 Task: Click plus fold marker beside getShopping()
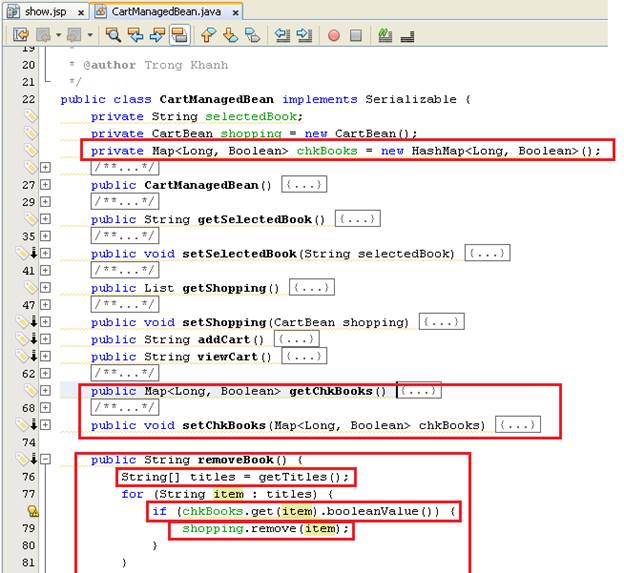click(x=45, y=287)
